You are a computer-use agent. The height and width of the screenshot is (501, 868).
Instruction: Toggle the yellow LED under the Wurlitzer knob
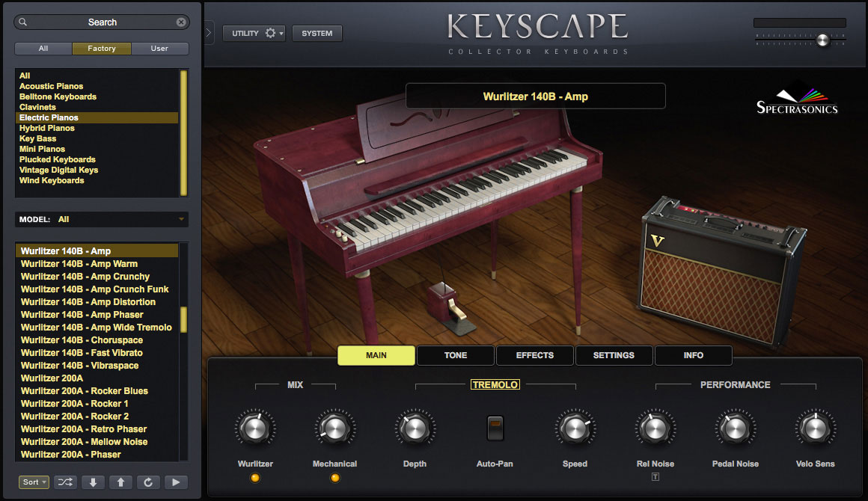pyautogui.click(x=255, y=477)
